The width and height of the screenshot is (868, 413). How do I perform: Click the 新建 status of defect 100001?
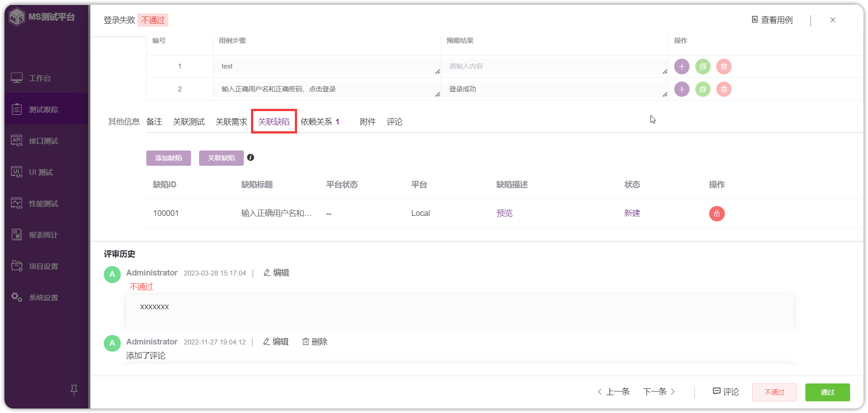pyautogui.click(x=632, y=213)
